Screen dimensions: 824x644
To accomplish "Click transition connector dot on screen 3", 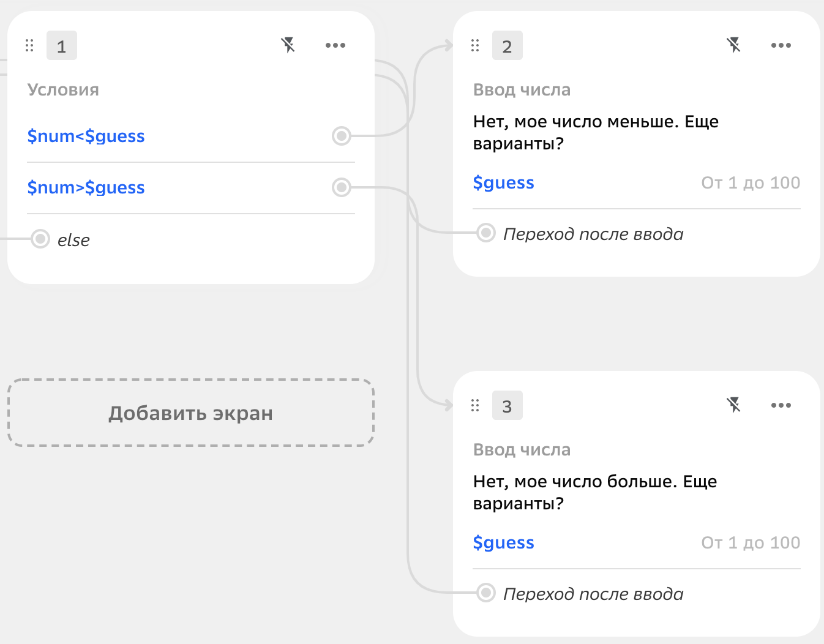I will 486,593.
